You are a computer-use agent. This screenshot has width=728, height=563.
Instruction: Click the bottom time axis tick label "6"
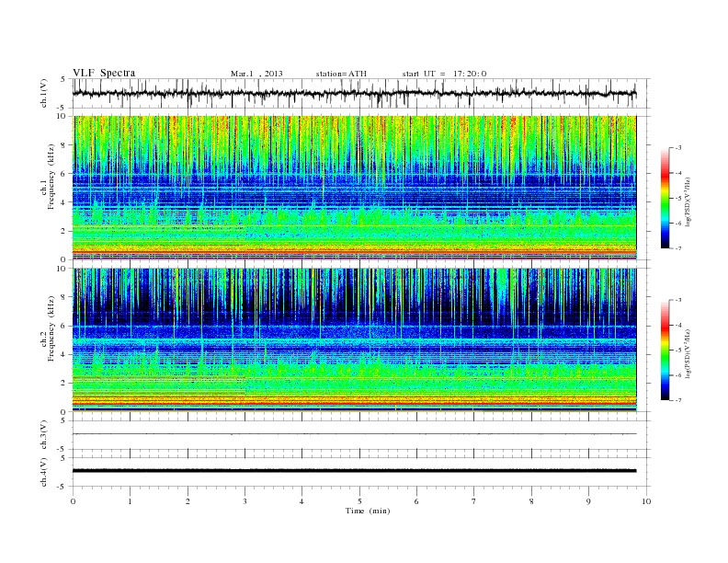pos(416,501)
